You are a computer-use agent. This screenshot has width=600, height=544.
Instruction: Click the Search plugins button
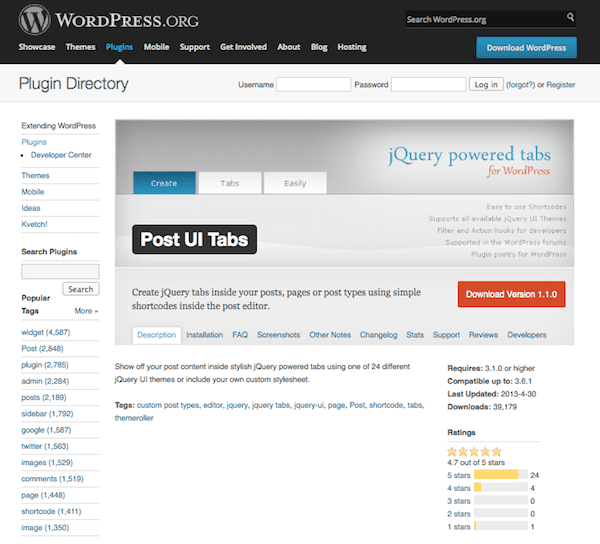pyautogui.click(x=81, y=289)
